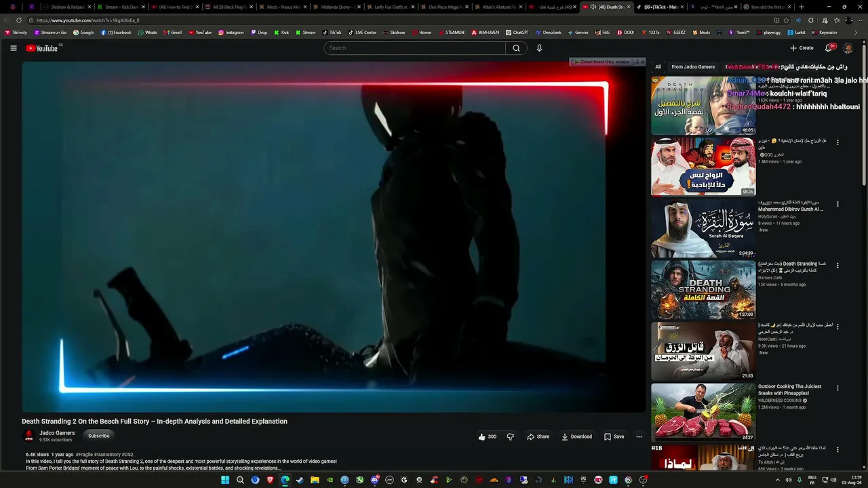Open the TikTok bookmark

(x=332, y=33)
